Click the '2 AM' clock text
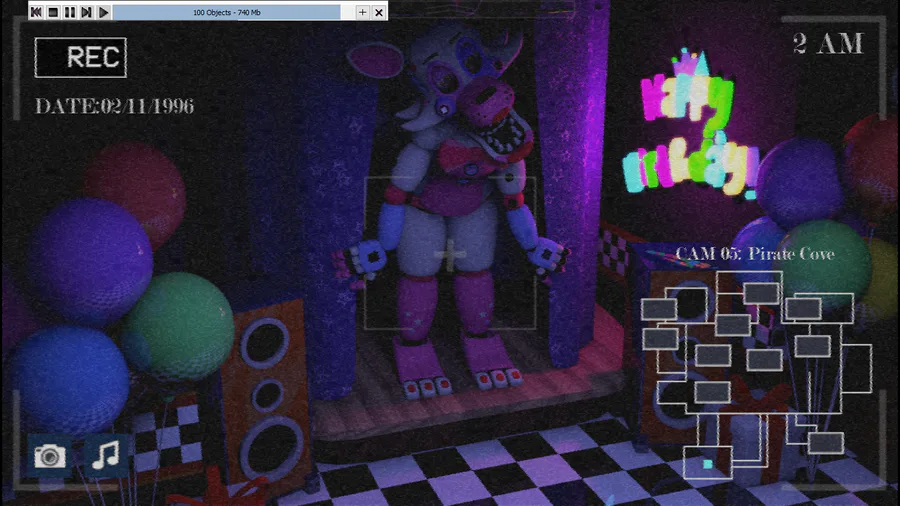Viewport: 900px width, 506px height. coord(828,44)
